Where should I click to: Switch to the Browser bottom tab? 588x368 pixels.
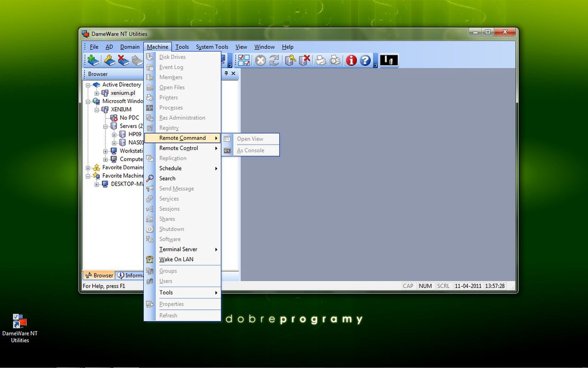click(99, 276)
